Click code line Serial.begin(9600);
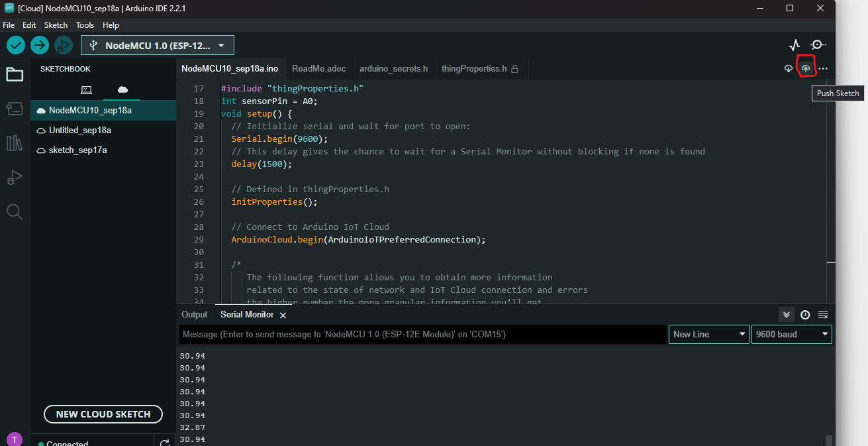 coord(279,139)
